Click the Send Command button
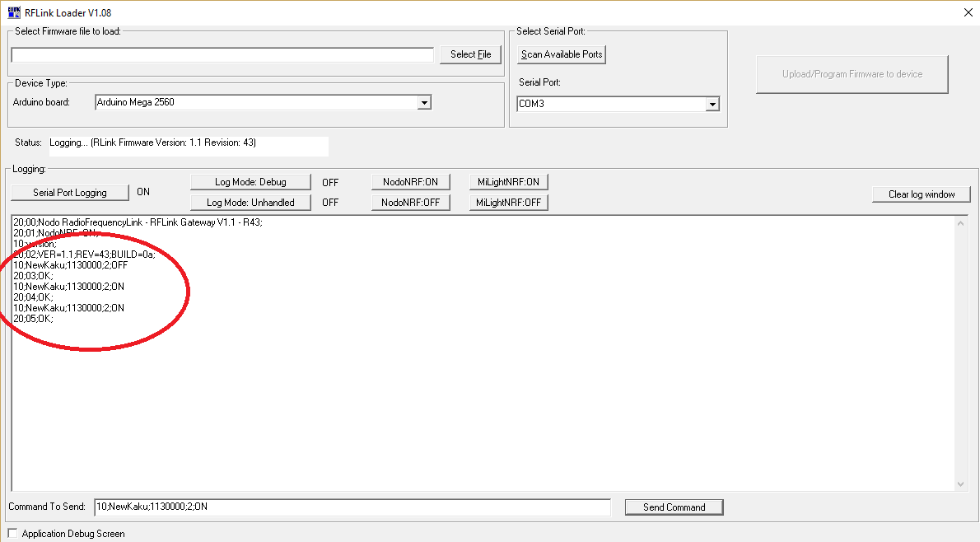 (x=674, y=507)
